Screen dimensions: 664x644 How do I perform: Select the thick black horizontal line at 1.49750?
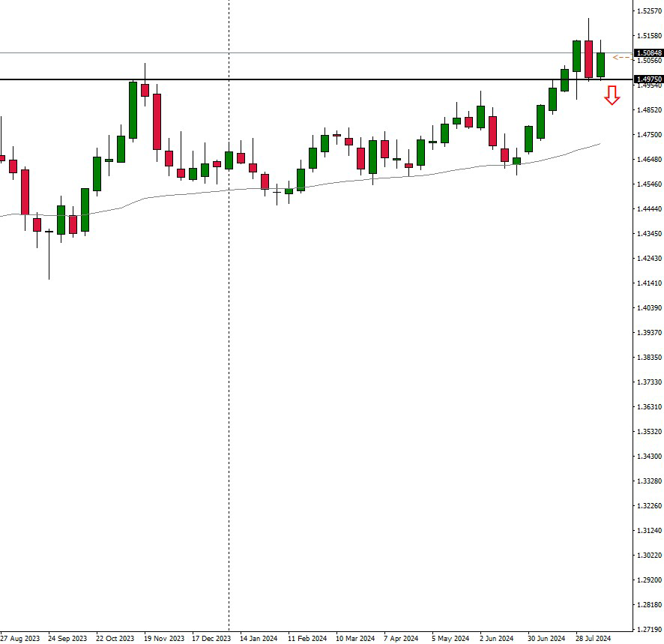[x=300, y=79]
